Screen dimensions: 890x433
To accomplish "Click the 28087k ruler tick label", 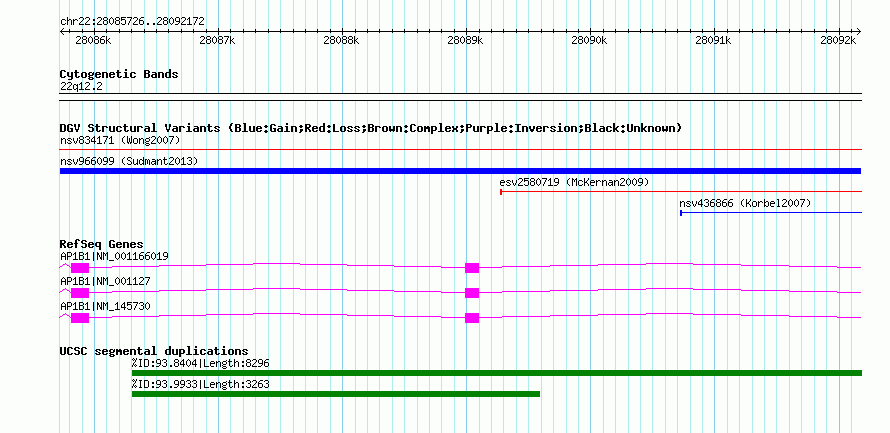I will (217, 41).
